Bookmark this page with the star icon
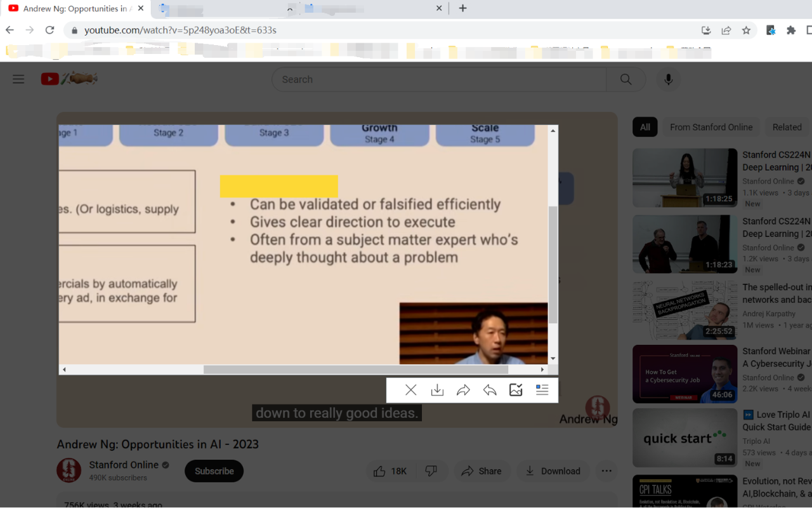Image resolution: width=812 pixels, height=508 pixels. (746, 30)
